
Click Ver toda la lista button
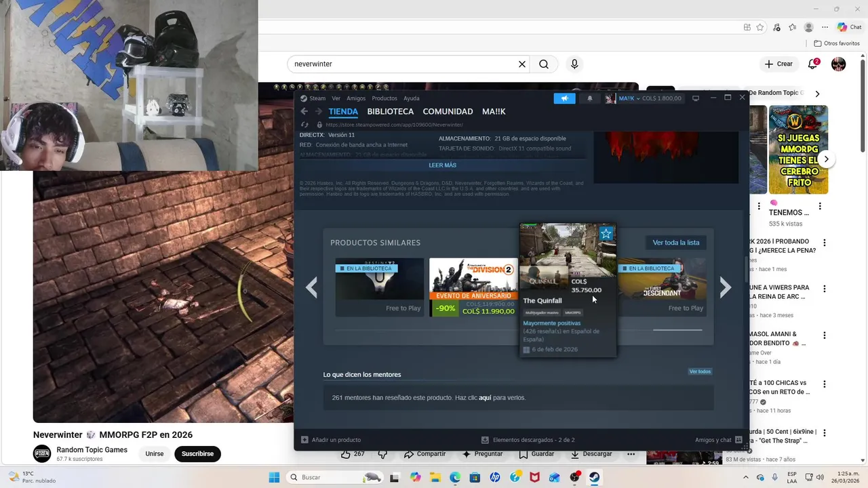tap(675, 243)
